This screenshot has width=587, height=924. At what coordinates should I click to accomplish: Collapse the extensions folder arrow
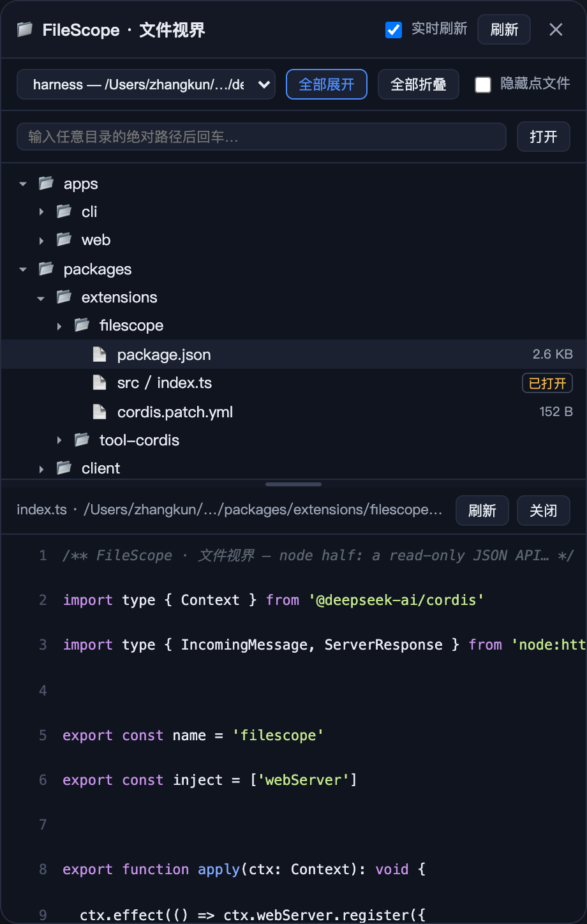coord(41,298)
